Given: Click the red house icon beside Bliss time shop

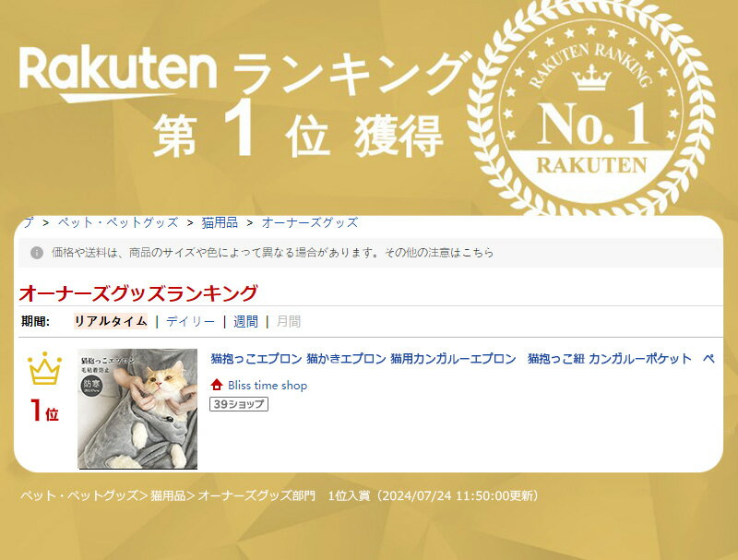Looking at the screenshot, I should coord(217,385).
